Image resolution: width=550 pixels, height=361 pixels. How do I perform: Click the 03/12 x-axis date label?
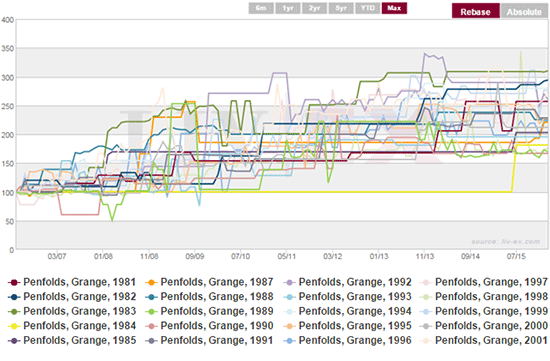[x=333, y=256]
